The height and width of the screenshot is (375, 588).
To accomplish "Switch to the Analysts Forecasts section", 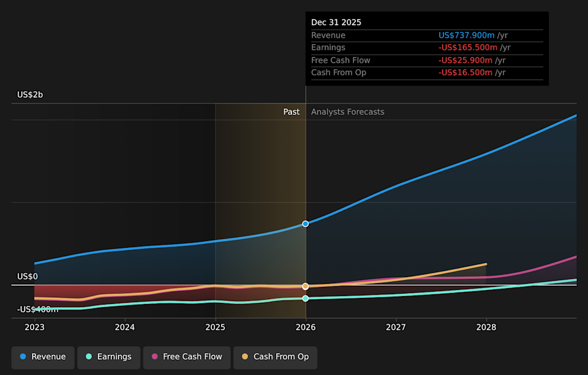I will tap(347, 111).
